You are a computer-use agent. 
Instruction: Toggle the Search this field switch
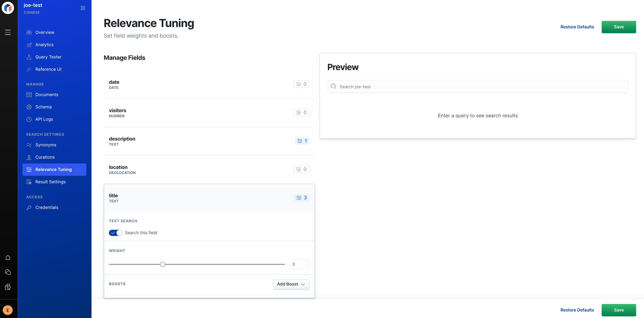click(x=115, y=233)
